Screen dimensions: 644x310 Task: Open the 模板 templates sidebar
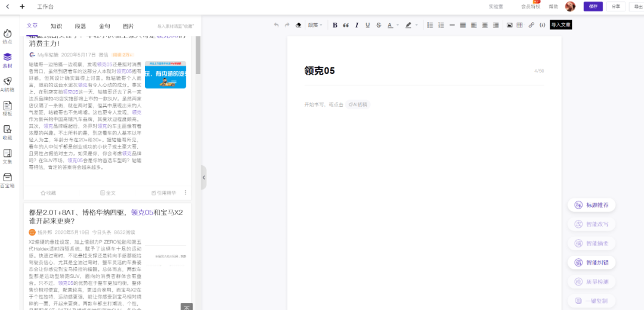pyautogui.click(x=7, y=108)
